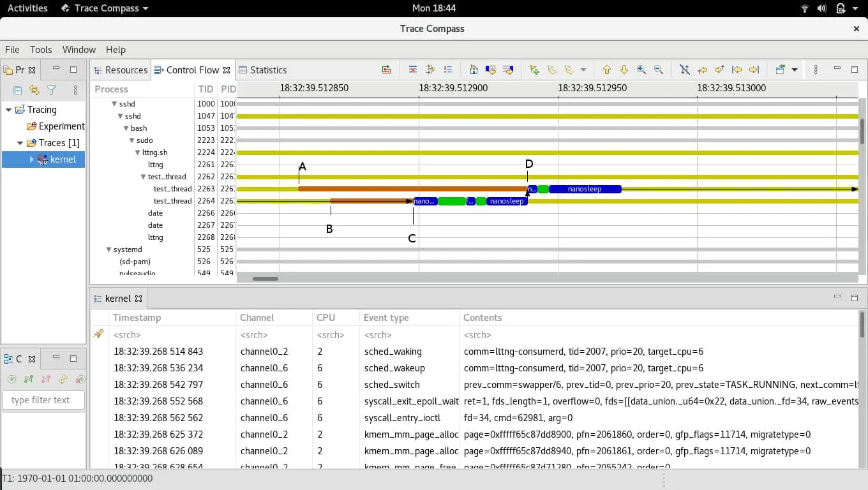Image resolution: width=868 pixels, height=490 pixels.
Task: Select Next State Change icon
Action: click(x=508, y=70)
